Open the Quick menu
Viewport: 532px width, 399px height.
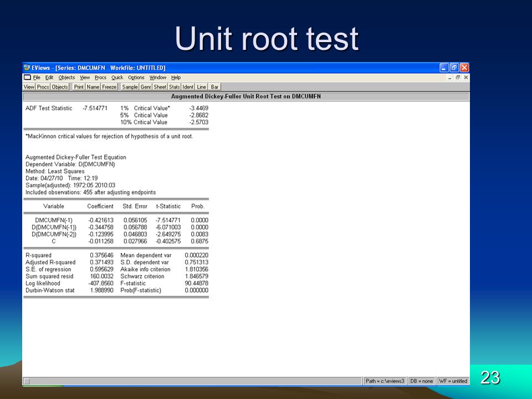(x=117, y=78)
